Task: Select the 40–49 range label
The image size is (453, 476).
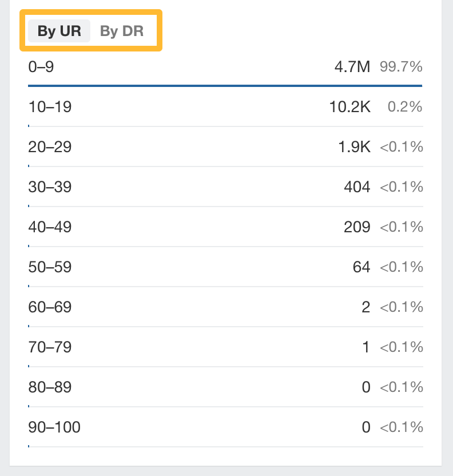Action: click(50, 227)
